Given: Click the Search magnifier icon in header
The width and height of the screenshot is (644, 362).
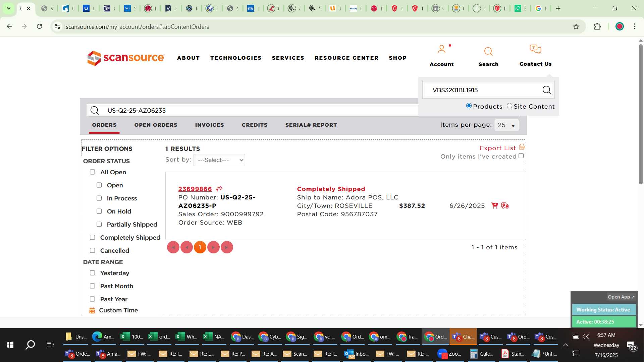Looking at the screenshot, I should (488, 51).
